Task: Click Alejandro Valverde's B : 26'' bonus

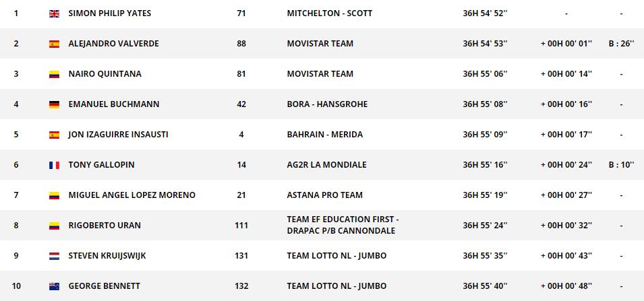Action: tap(620, 44)
